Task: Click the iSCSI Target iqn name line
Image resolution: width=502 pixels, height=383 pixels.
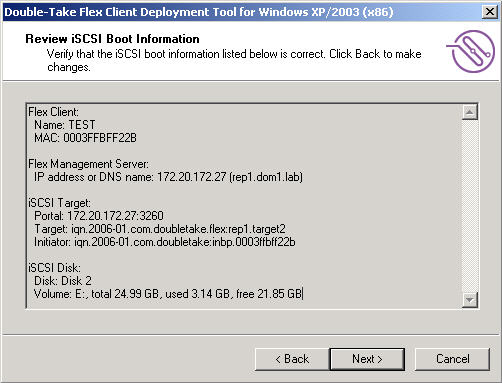Action: point(160,229)
